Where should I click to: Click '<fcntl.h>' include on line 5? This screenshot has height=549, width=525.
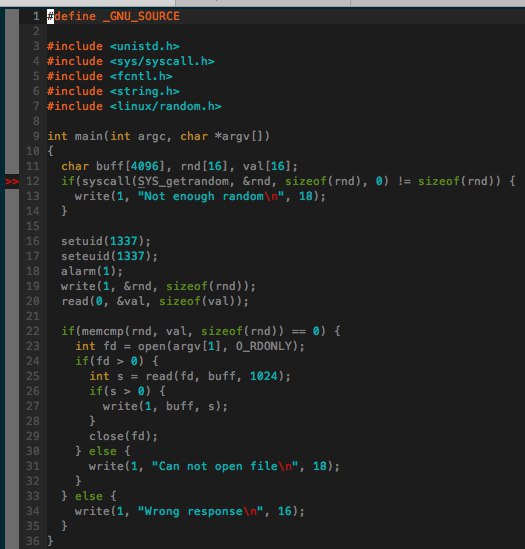(141, 76)
